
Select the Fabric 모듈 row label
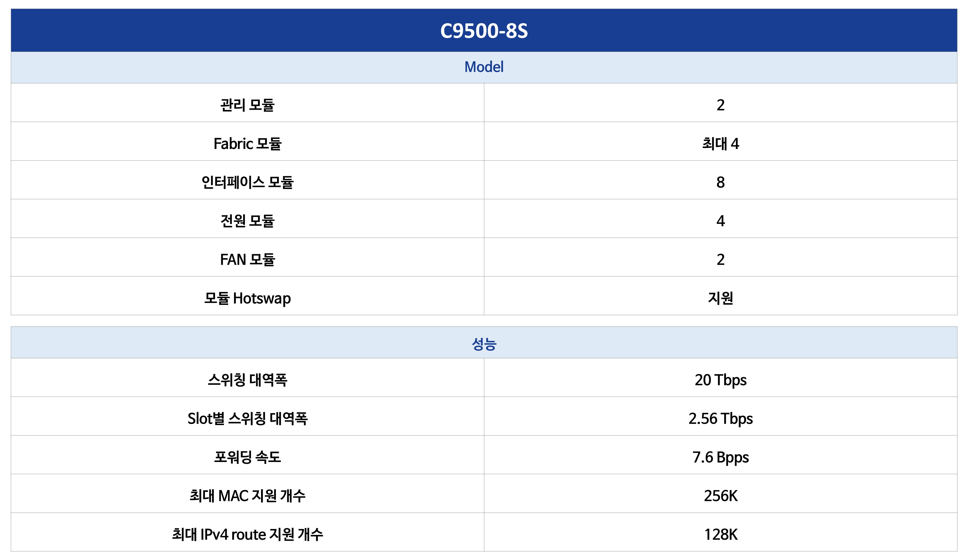[247, 144]
